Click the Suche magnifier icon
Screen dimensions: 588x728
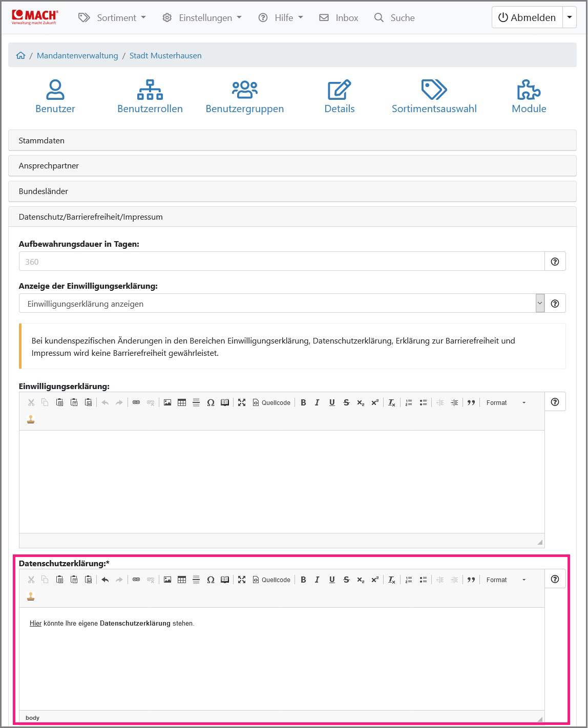[379, 17]
